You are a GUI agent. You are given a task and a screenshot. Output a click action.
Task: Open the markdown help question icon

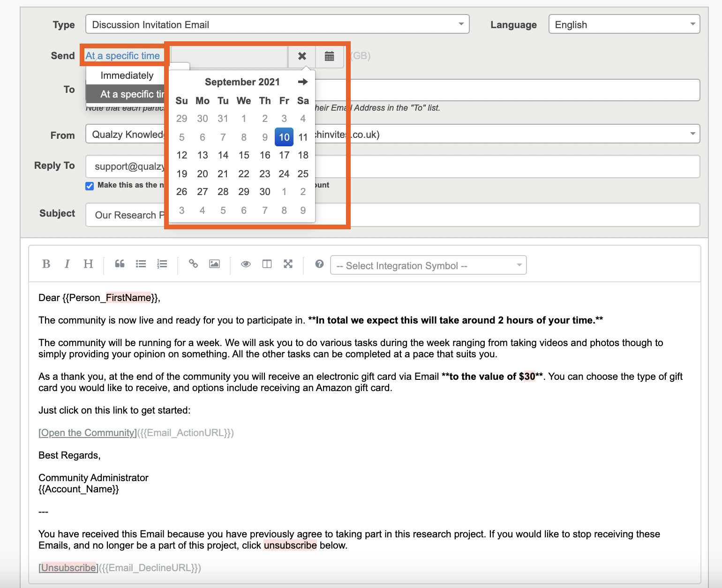click(x=319, y=264)
